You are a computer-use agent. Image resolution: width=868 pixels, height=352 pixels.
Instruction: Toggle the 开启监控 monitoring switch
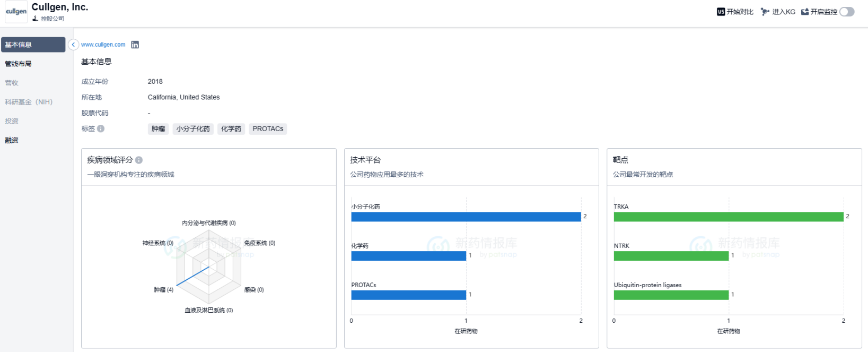[847, 12]
